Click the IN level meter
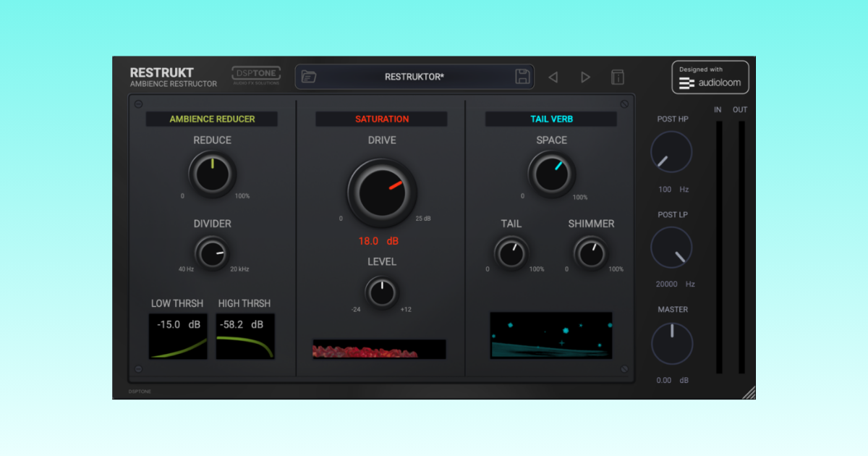 click(x=719, y=248)
